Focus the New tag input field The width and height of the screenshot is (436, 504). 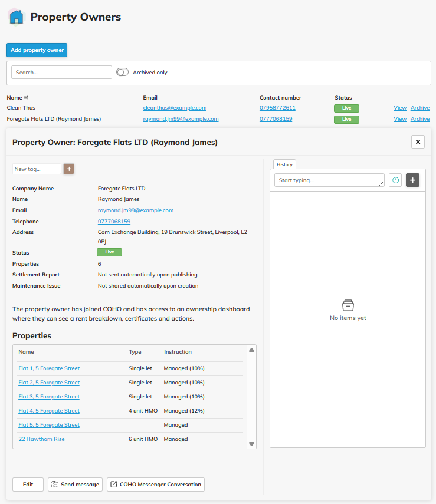[x=37, y=169]
